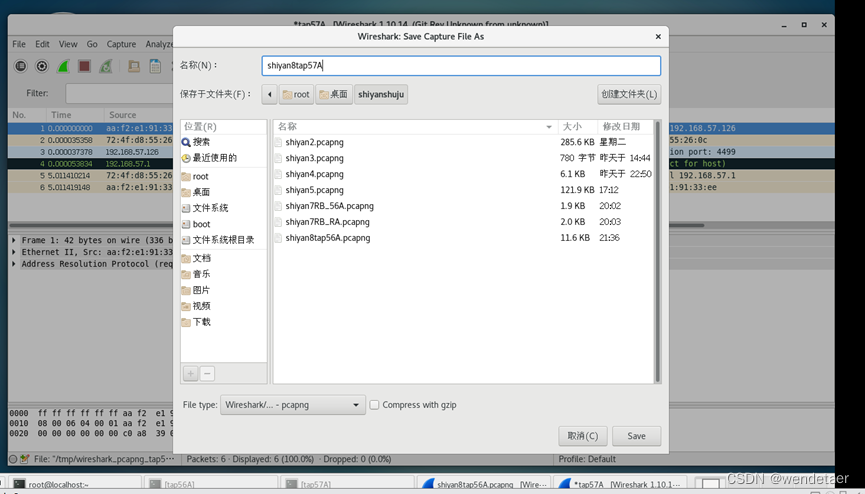Open 文档 documents folder in sidebar
The height and width of the screenshot is (494, 865).
coord(195,258)
